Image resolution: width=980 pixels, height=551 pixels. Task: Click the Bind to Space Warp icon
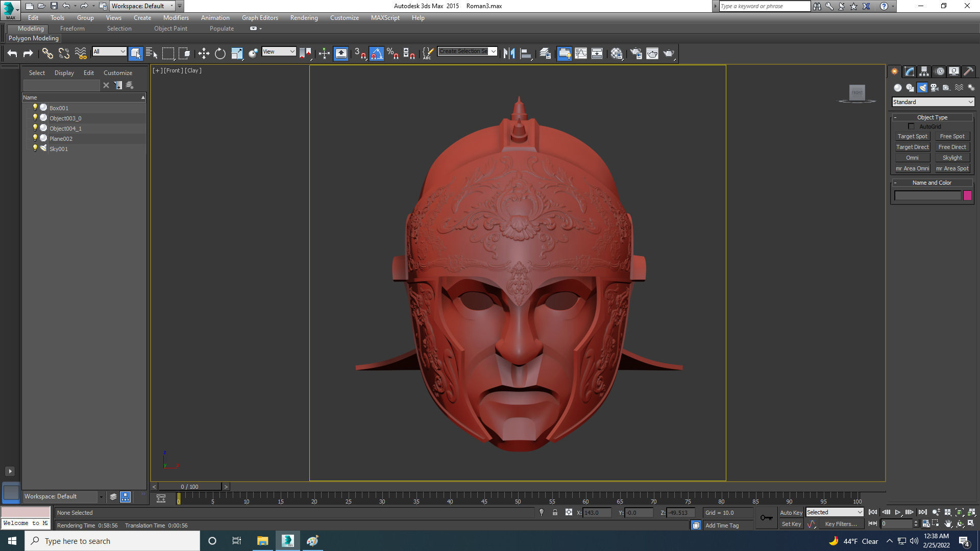(81, 53)
